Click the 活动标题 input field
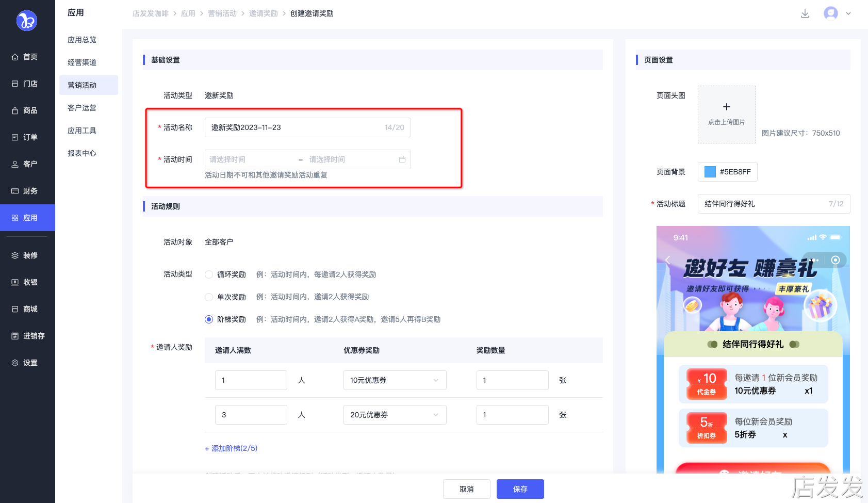This screenshot has width=868, height=503. [774, 204]
